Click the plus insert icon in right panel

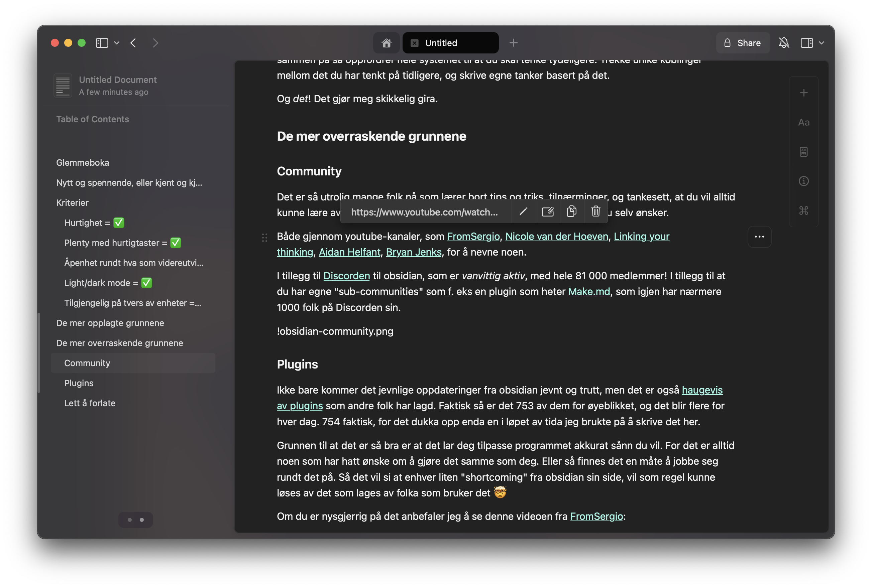(x=803, y=93)
